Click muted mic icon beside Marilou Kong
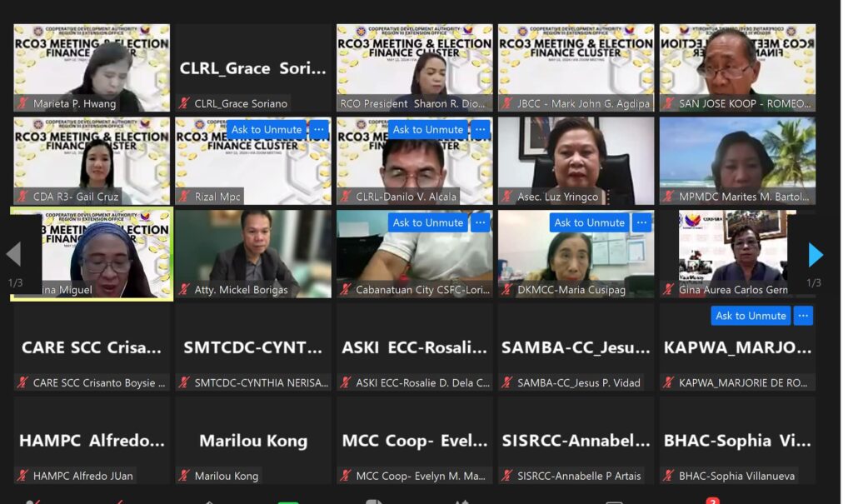The image size is (853, 504). (184, 476)
